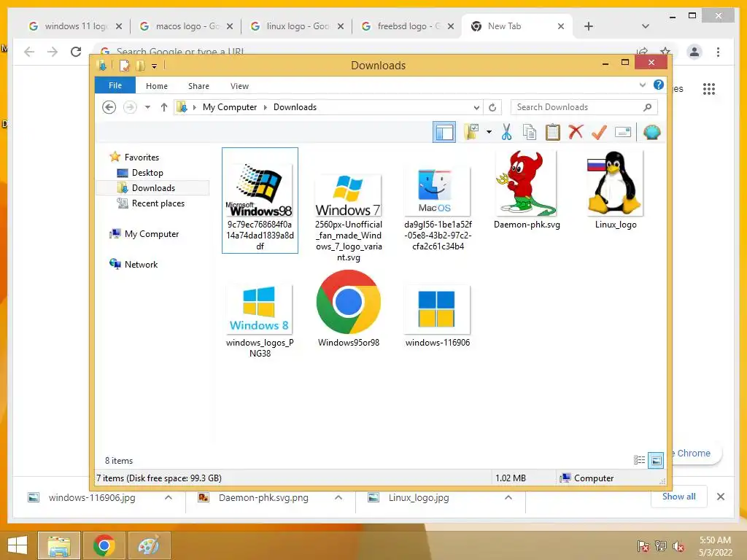Image resolution: width=747 pixels, height=560 pixels.
Task: Select the Daemon-phk.svg file
Action: click(527, 190)
